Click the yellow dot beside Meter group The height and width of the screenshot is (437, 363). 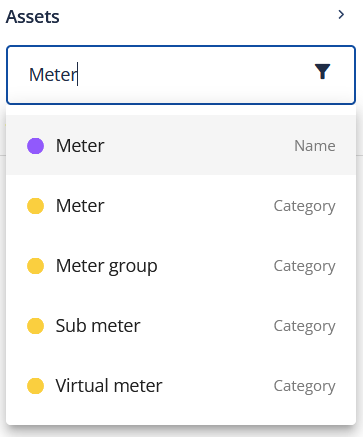35,266
